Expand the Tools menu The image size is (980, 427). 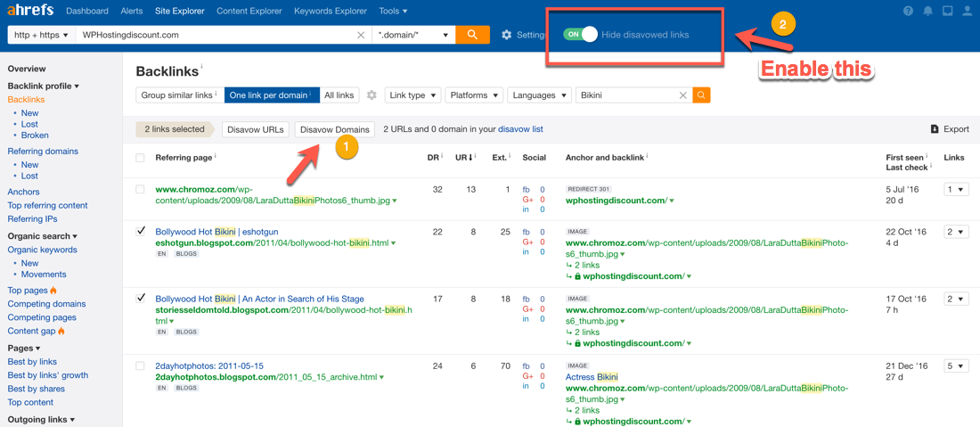(x=393, y=12)
